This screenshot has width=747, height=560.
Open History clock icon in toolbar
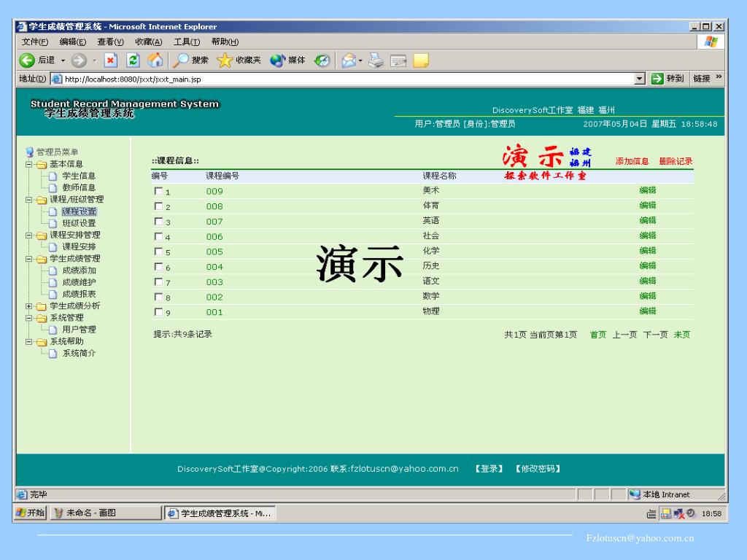[x=322, y=60]
